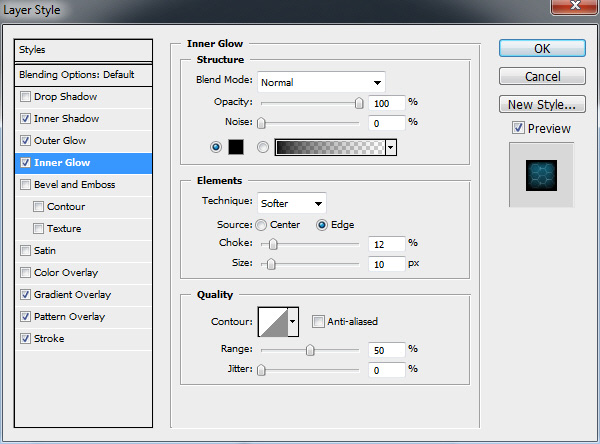
Task: Disable the Gradient Overlay checkbox
Action: tap(25, 295)
